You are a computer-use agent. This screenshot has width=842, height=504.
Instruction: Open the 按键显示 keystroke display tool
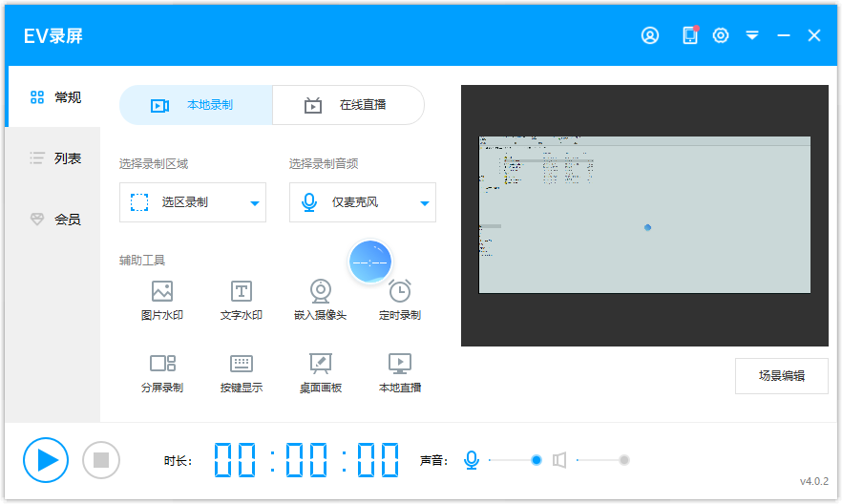pos(242,373)
